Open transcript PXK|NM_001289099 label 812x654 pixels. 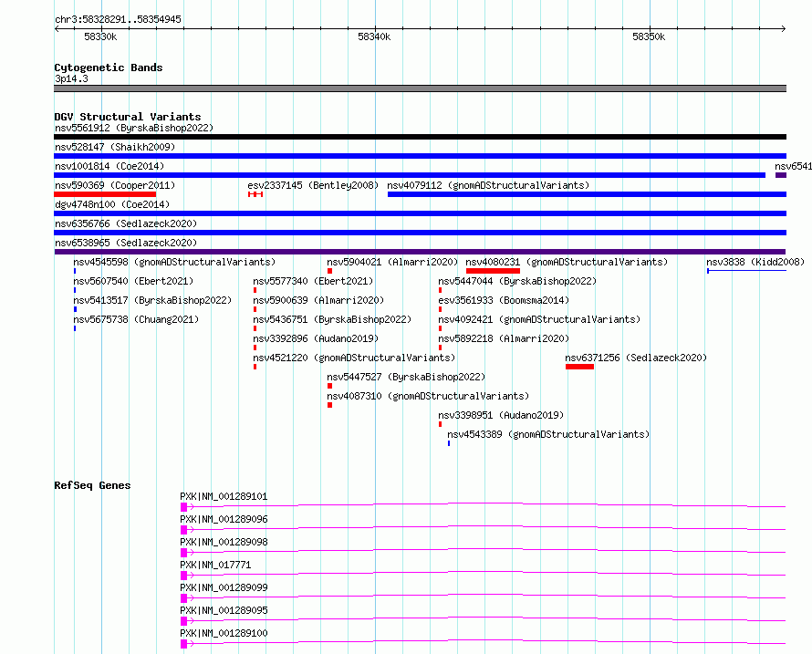pos(224,587)
